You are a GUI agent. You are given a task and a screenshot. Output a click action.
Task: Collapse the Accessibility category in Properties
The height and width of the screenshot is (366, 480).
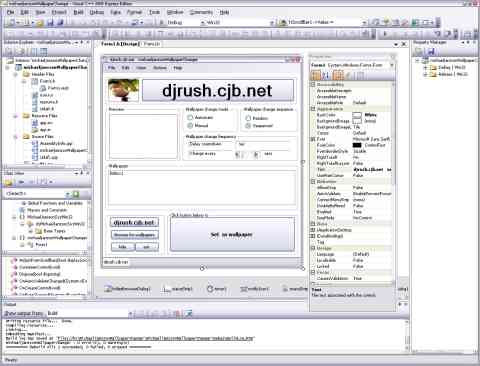click(313, 85)
